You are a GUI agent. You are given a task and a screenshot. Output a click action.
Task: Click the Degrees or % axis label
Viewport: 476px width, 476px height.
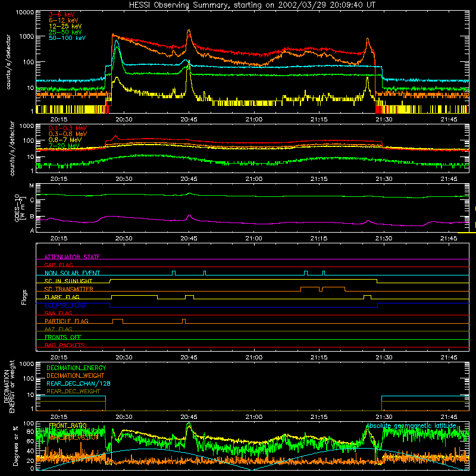click(x=15, y=446)
